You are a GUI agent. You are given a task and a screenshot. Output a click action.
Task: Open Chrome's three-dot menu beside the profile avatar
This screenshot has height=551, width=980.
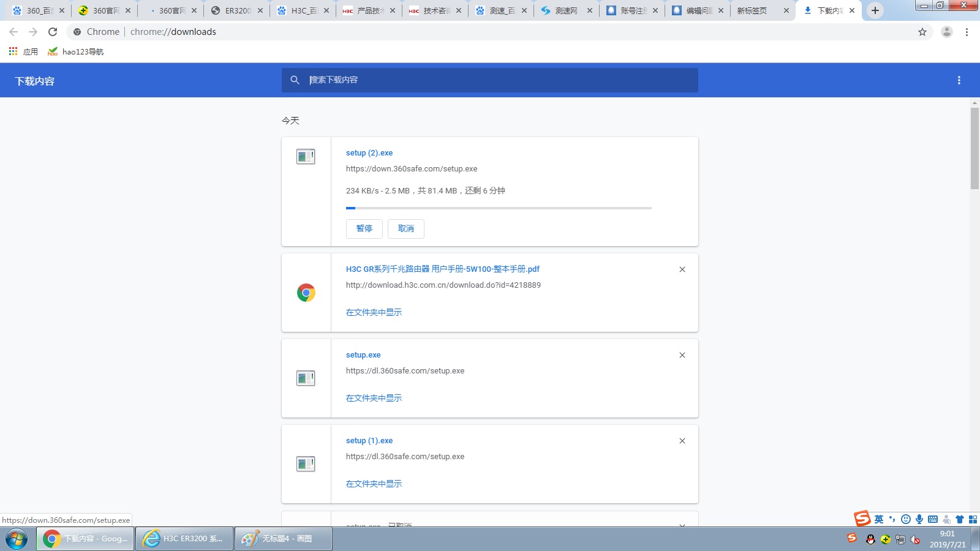(967, 32)
